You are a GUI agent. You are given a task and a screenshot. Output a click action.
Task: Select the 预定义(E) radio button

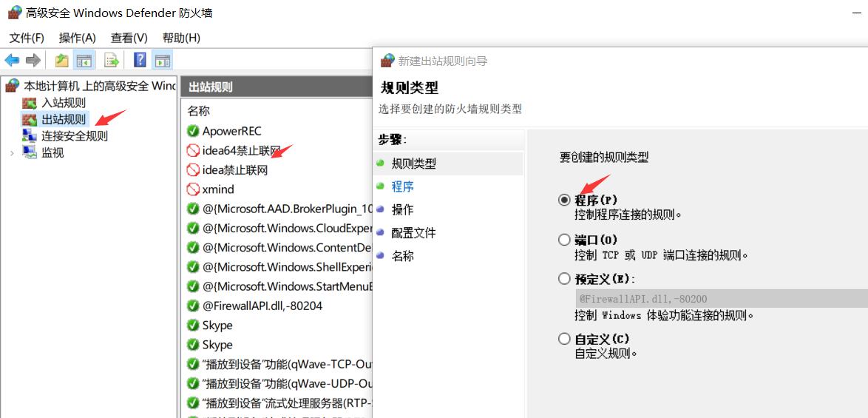click(564, 278)
